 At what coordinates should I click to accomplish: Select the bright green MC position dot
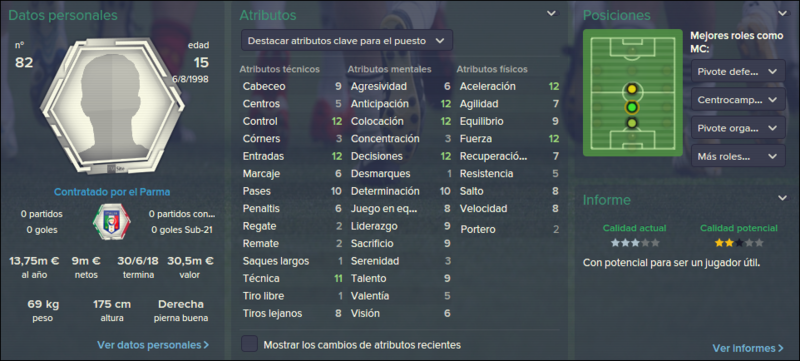tap(632, 107)
